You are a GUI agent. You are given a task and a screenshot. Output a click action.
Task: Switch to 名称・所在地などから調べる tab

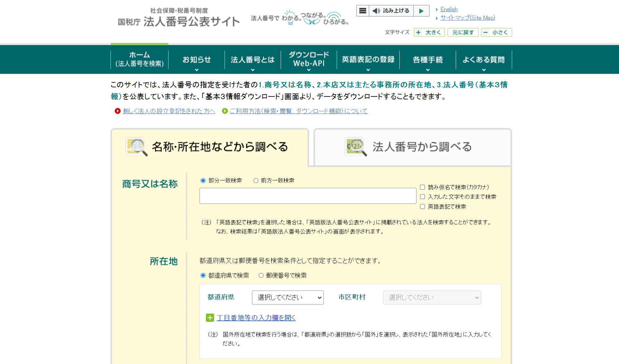click(210, 147)
